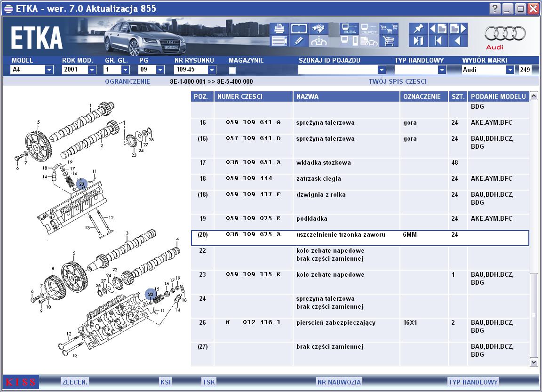Open search with the binoculars icon

click(318, 28)
